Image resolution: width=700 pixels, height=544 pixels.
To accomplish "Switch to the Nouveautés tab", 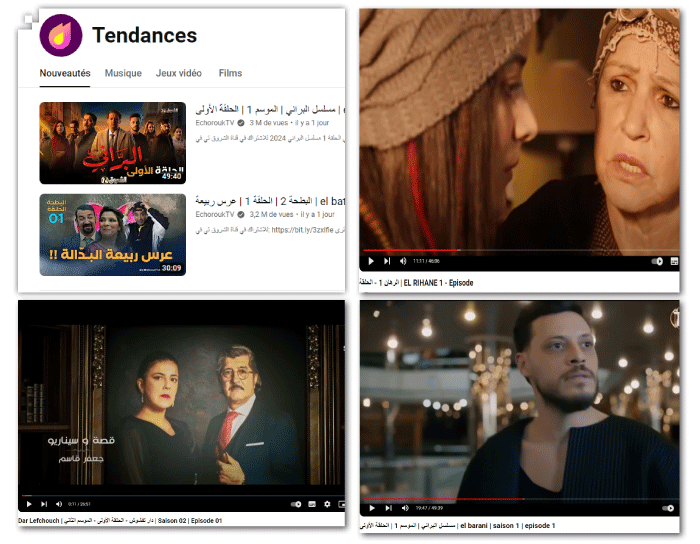I will pyautogui.click(x=65, y=73).
